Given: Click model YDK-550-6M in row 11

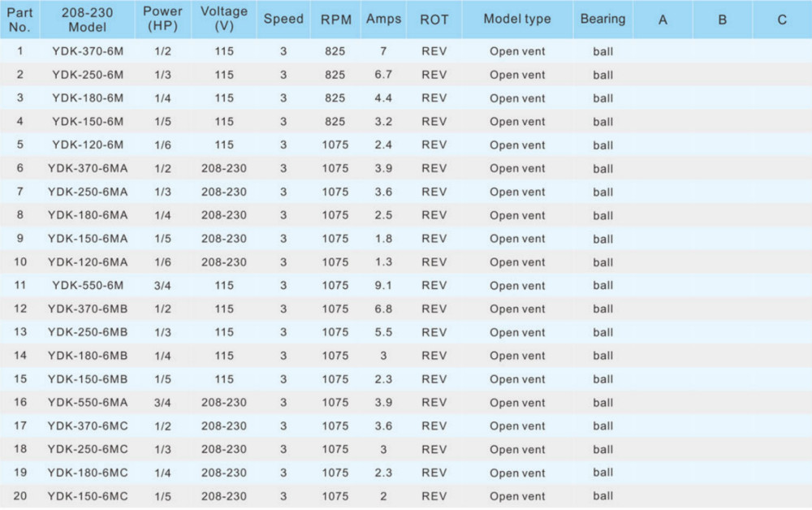Looking at the screenshot, I should click(88, 285).
